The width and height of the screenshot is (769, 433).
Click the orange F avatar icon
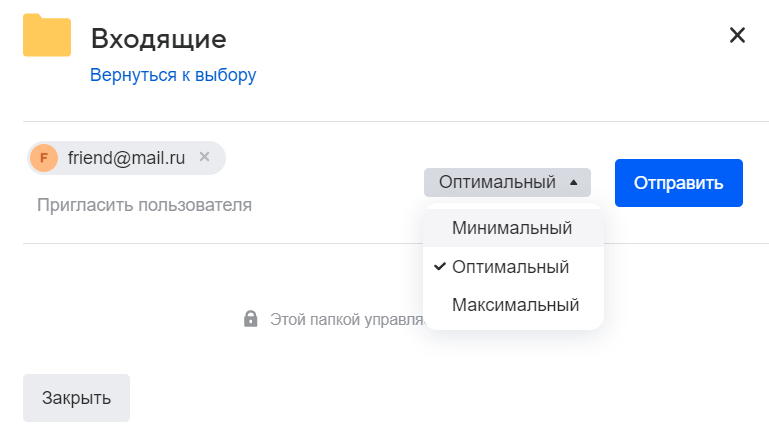point(44,158)
